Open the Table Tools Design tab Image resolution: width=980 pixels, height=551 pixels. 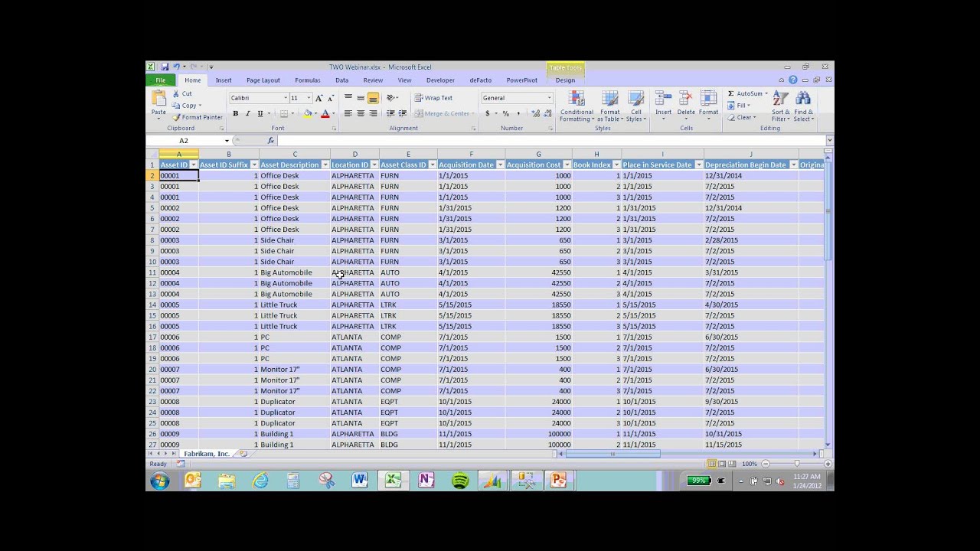pyautogui.click(x=565, y=80)
